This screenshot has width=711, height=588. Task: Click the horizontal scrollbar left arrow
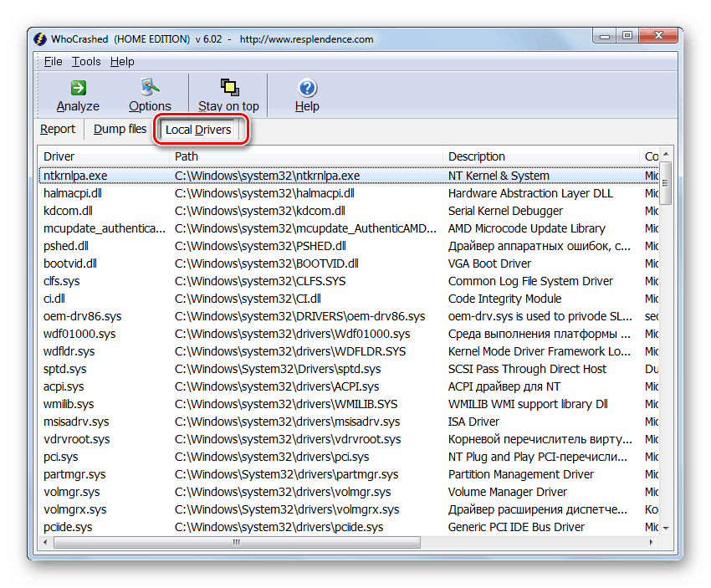tap(45, 542)
